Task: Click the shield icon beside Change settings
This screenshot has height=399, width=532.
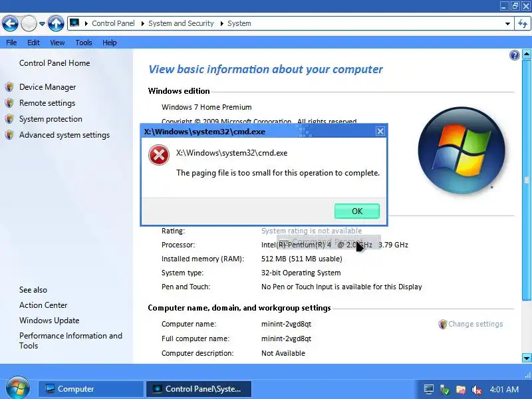Action: [442, 325]
